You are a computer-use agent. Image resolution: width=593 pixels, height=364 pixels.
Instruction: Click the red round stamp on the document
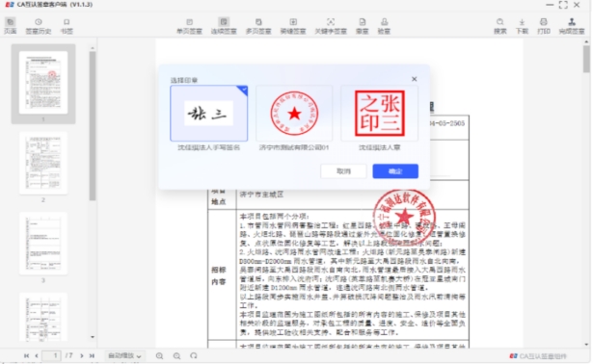point(404,217)
